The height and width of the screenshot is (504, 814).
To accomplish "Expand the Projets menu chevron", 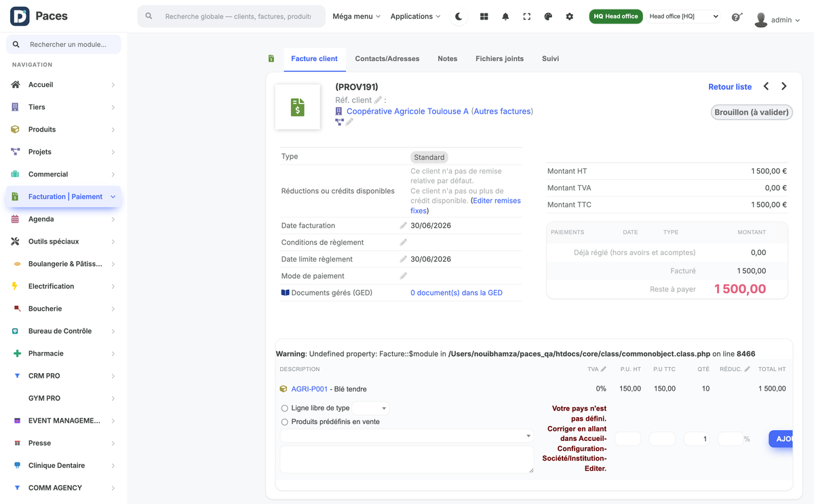I will click(113, 152).
